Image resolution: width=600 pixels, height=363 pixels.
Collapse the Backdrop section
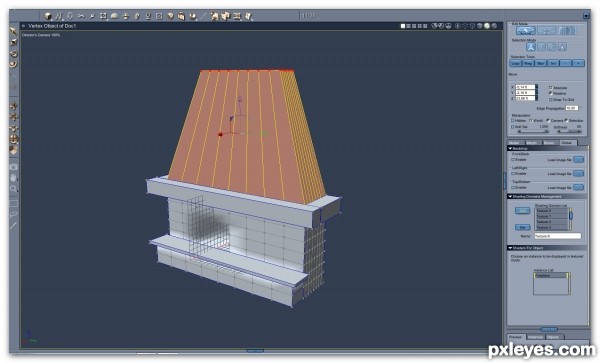510,148
